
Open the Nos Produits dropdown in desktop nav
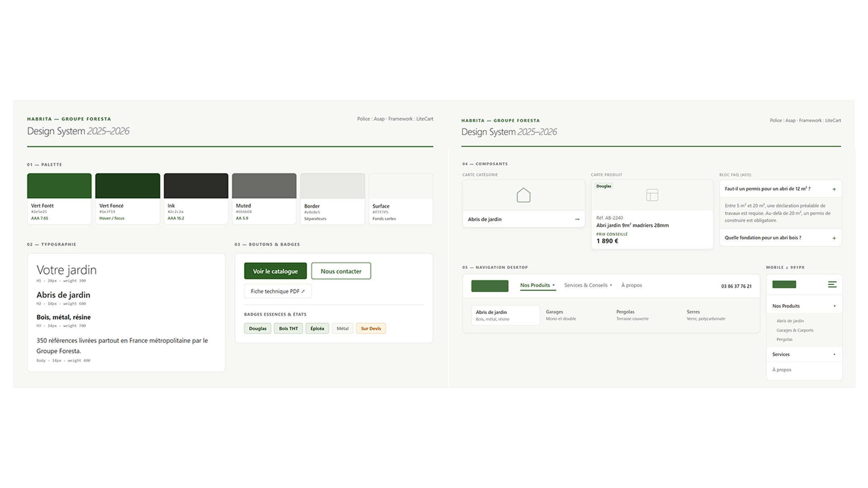tap(538, 285)
